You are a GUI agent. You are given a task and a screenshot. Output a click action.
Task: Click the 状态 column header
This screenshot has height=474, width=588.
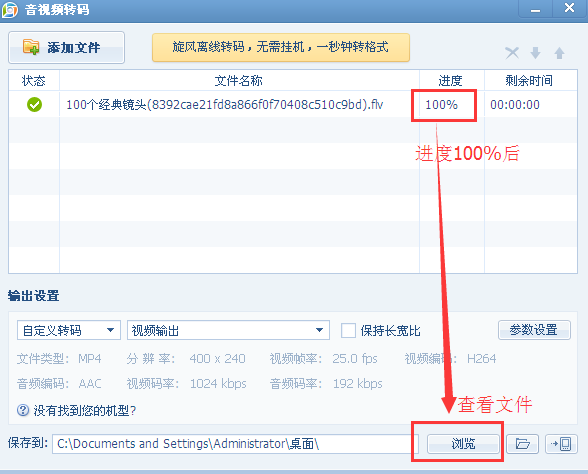tap(34, 80)
